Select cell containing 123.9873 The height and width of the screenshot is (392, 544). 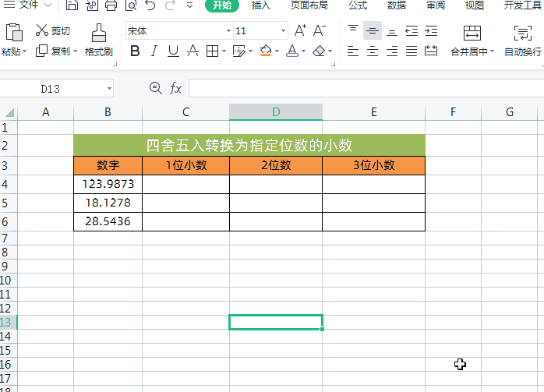(108, 184)
